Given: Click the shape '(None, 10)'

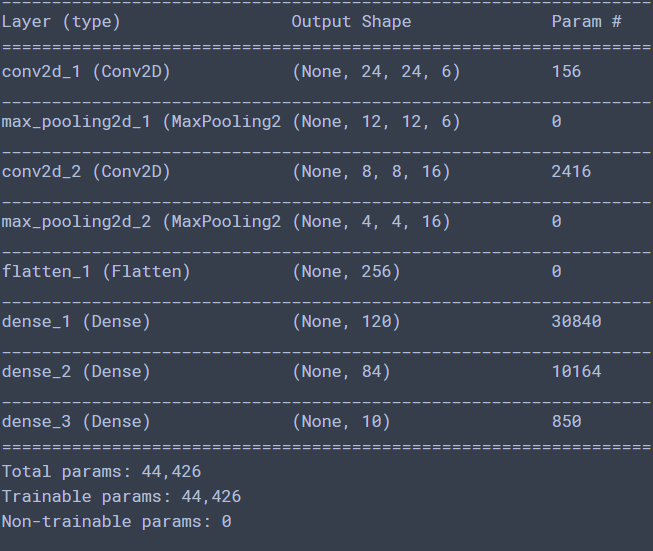Looking at the screenshot, I should pyautogui.click(x=341, y=421).
